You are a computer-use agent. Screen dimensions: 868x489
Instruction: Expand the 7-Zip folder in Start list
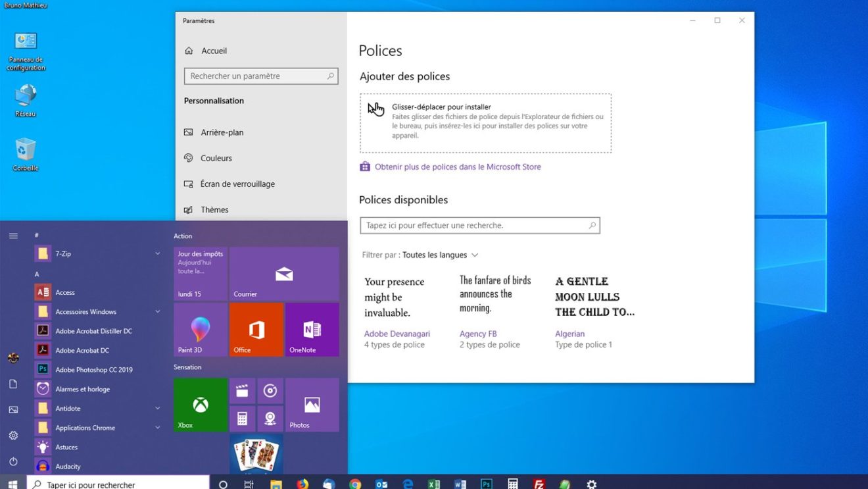99,253
